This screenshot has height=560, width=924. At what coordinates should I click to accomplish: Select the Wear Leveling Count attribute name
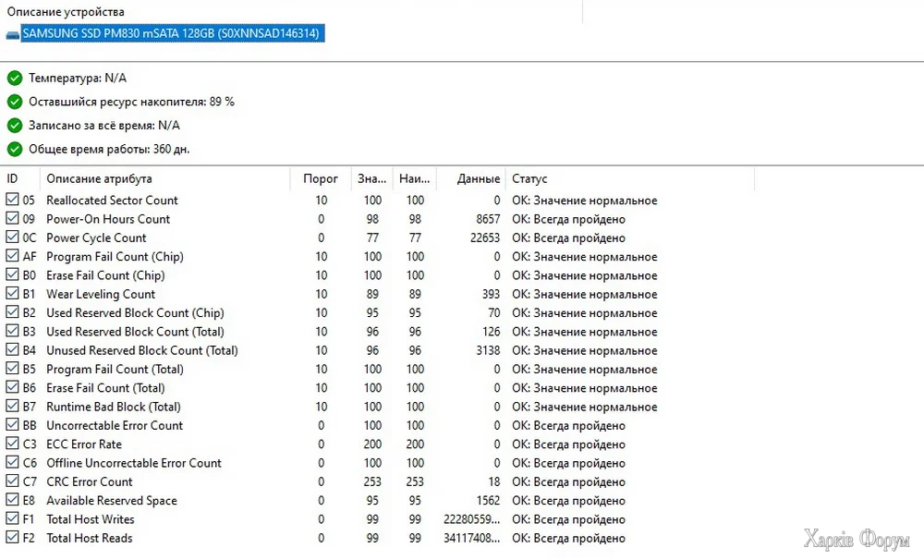coord(101,294)
